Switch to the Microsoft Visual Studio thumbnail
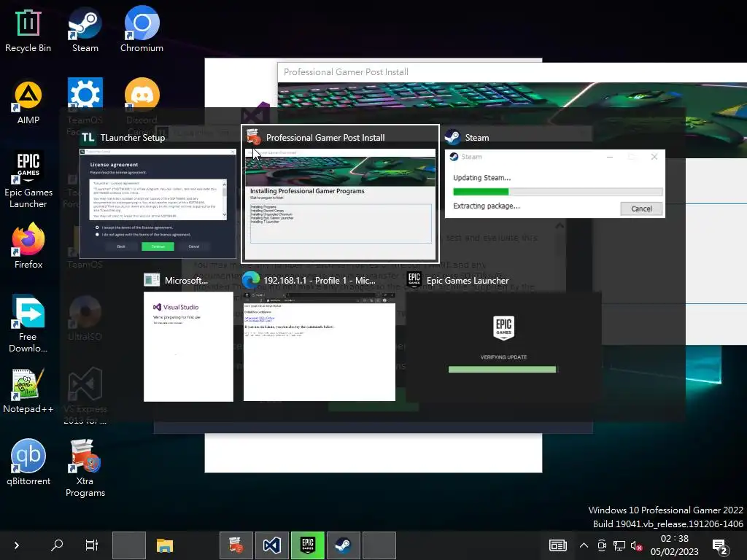The width and height of the screenshot is (747, 560). (x=189, y=346)
